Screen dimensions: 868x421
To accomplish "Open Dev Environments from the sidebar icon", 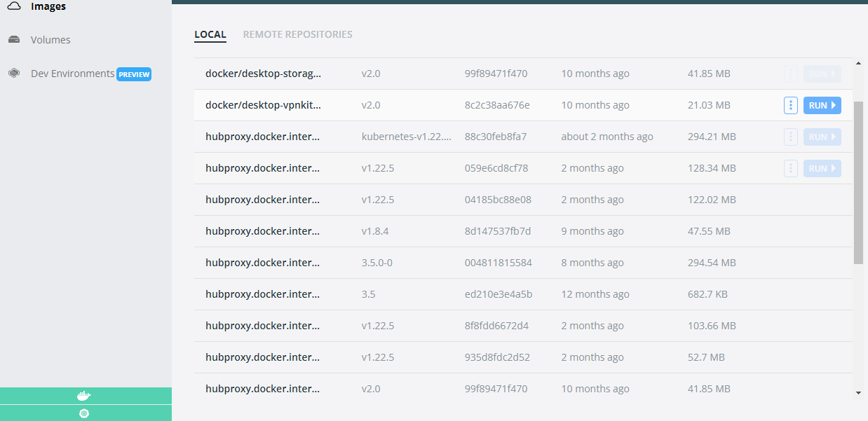I will [x=13, y=73].
